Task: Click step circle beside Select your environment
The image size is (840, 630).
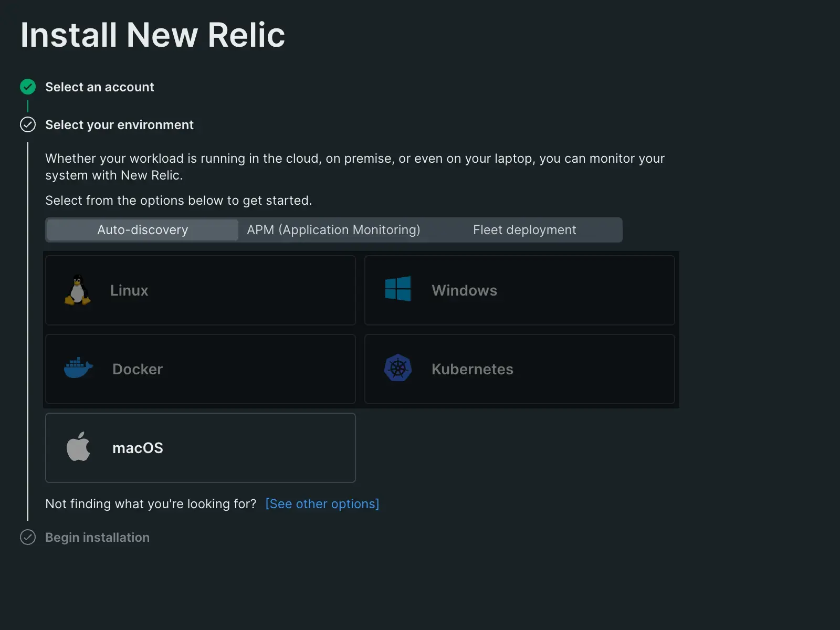Action: pyautogui.click(x=28, y=124)
